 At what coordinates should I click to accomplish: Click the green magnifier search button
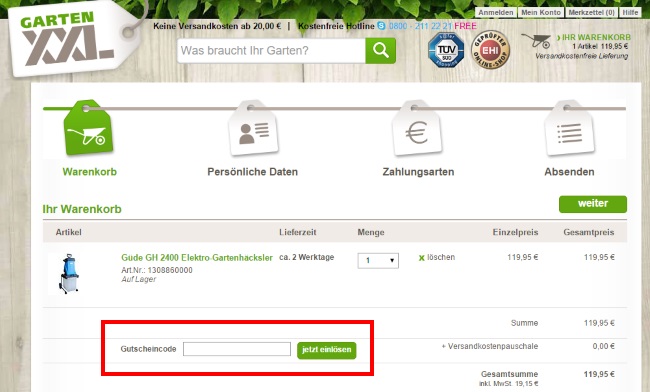point(381,51)
